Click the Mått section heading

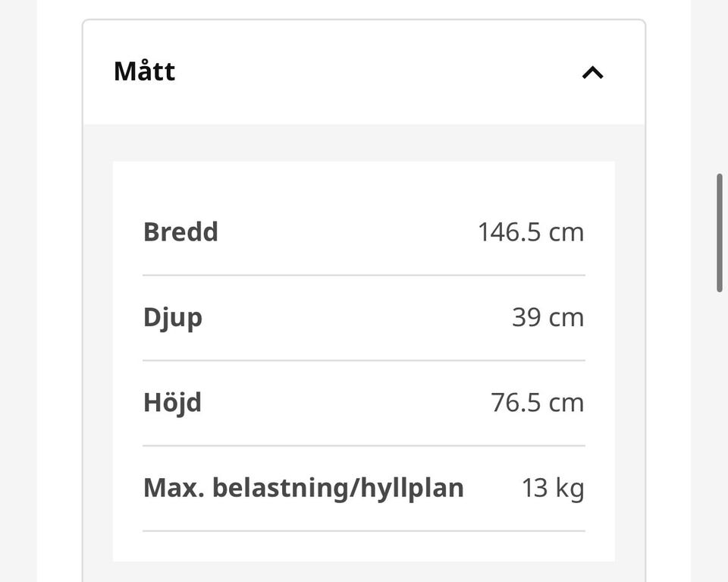[x=144, y=71]
